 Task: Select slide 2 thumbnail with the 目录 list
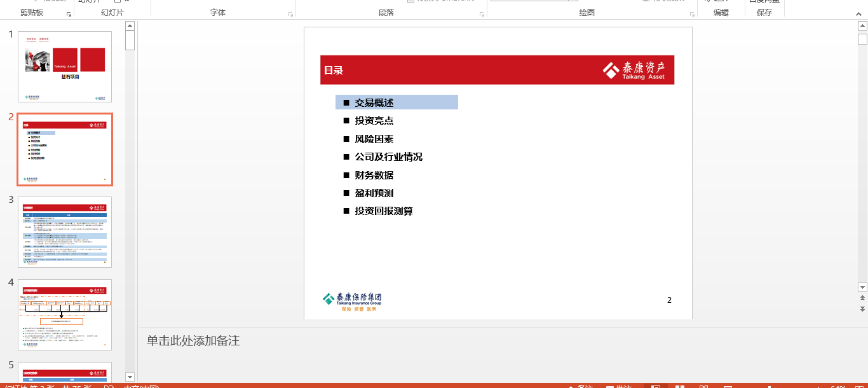[x=65, y=149]
